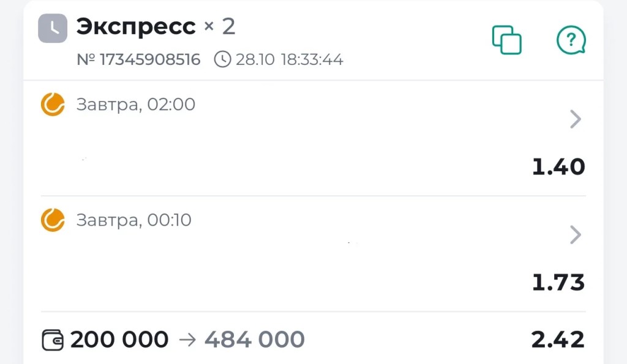627x364 pixels.
Task: Click the small clock icon near 28.10
Action: tap(222, 59)
